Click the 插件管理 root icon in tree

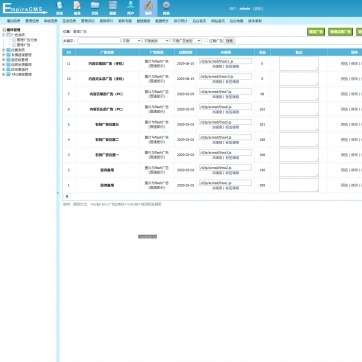[4, 30]
